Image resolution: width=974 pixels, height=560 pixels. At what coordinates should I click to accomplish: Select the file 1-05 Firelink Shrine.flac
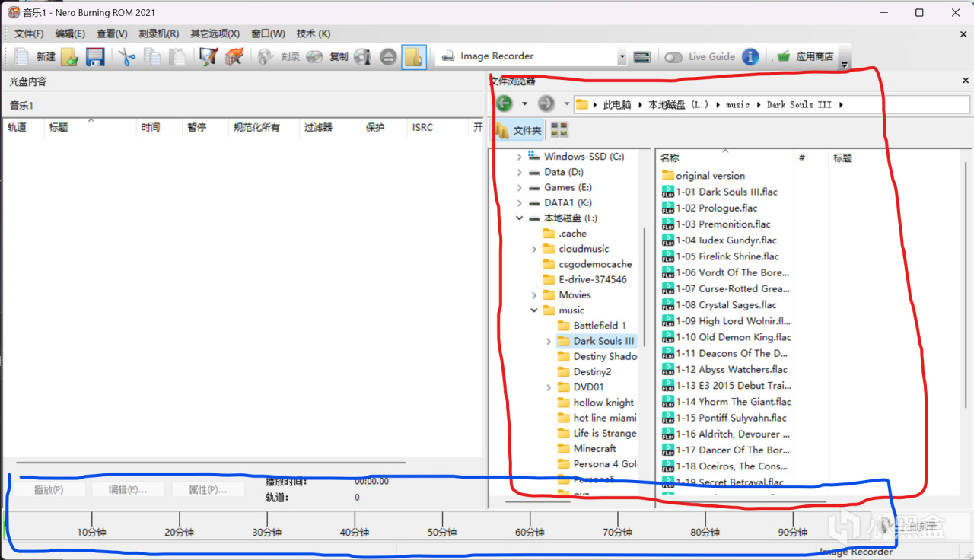[x=721, y=256]
